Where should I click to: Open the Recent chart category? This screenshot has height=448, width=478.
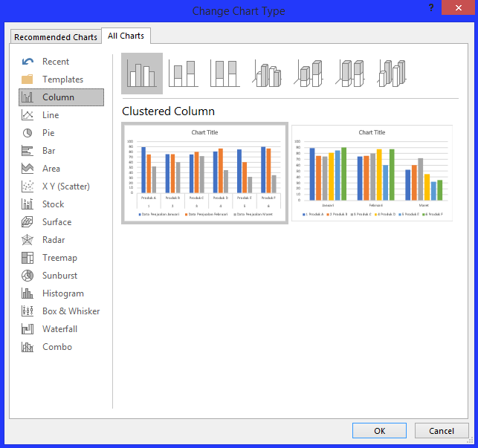(x=61, y=62)
